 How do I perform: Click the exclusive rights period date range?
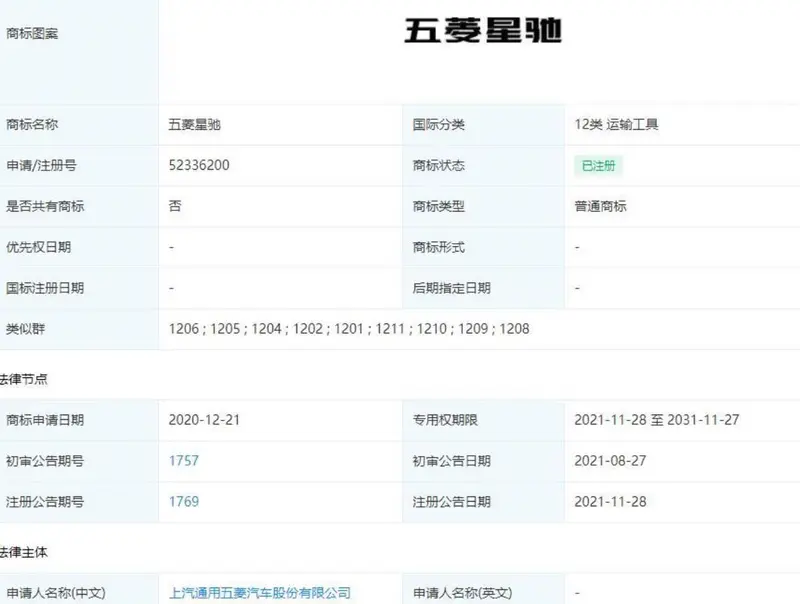tap(656, 420)
